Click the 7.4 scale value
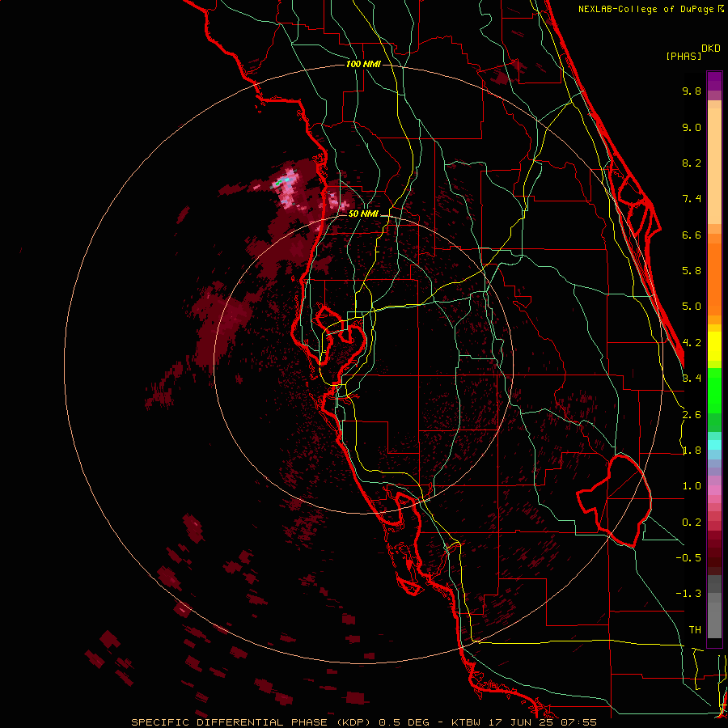This screenshot has width=728, height=728. tap(692, 199)
